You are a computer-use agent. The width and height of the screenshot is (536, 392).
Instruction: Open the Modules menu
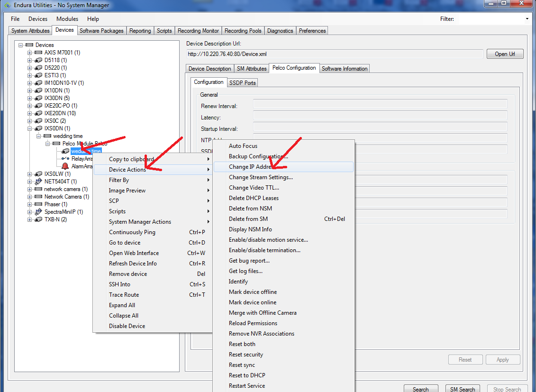(67, 19)
